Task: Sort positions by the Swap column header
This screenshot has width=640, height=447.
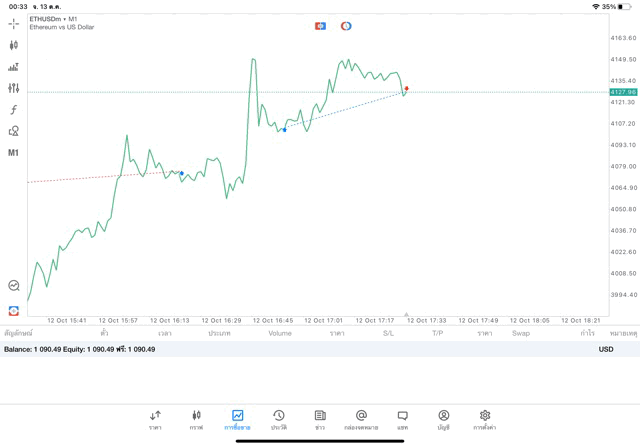Action: pyautogui.click(x=521, y=333)
